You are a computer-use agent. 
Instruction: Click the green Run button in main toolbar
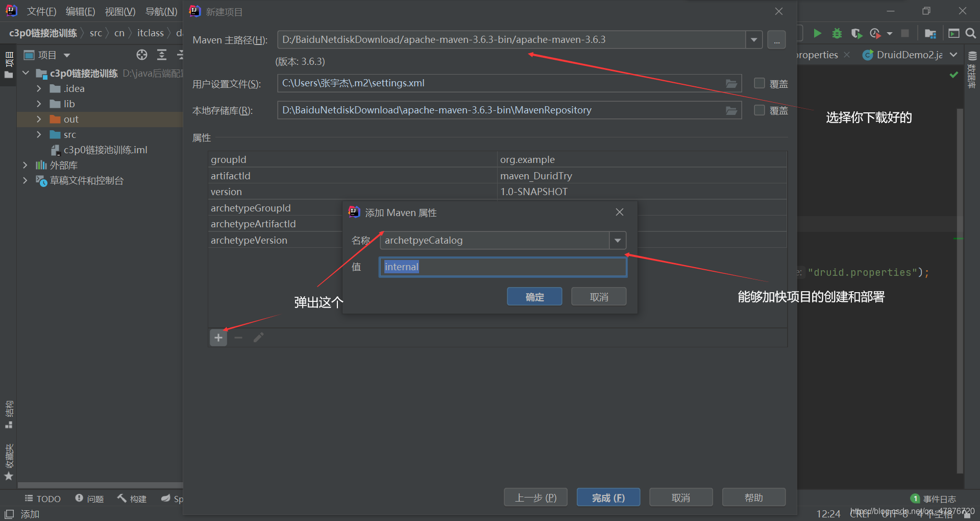coord(817,33)
